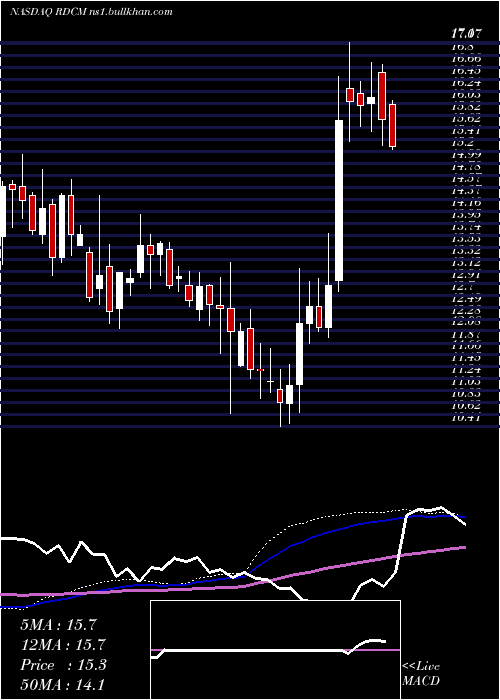Click the '5MA : 15.7' reading
The height and width of the screenshot is (700, 500).
coord(58,625)
